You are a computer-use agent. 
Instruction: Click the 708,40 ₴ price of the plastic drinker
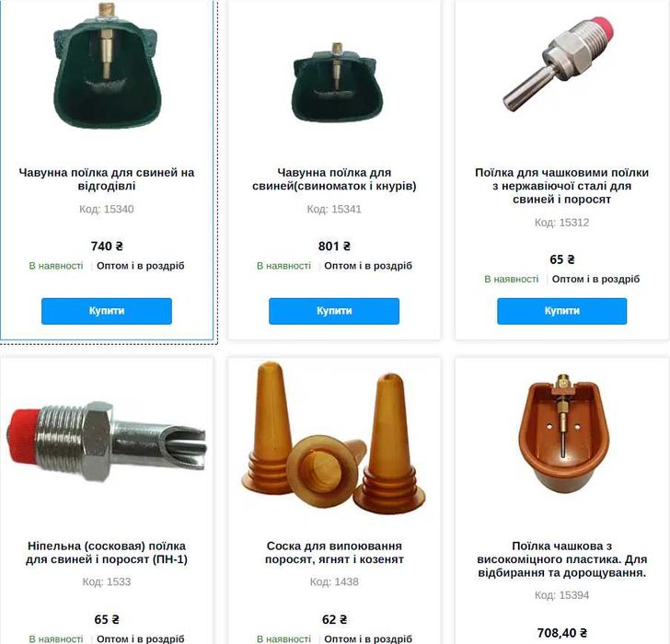pos(562,633)
